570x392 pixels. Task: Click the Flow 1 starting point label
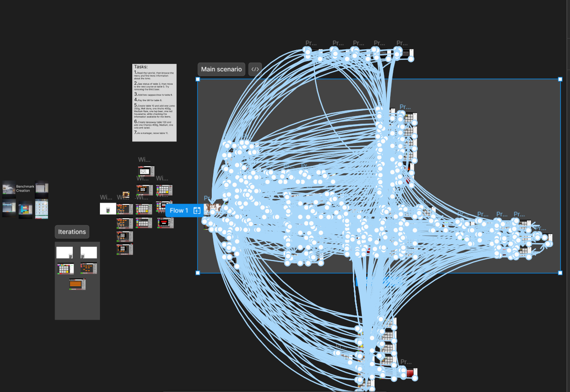(x=179, y=211)
